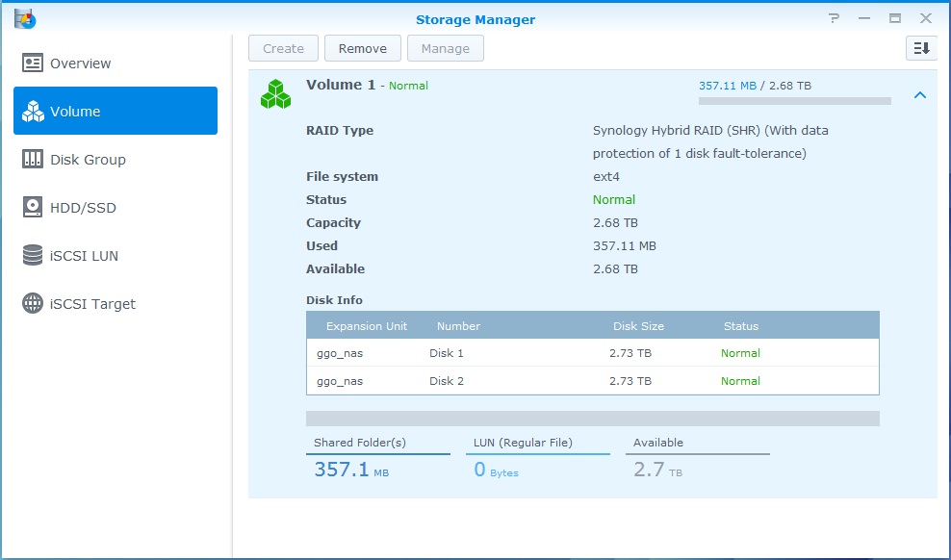
Task: Collapse Volume 1 details with chevron
Action: point(920,95)
